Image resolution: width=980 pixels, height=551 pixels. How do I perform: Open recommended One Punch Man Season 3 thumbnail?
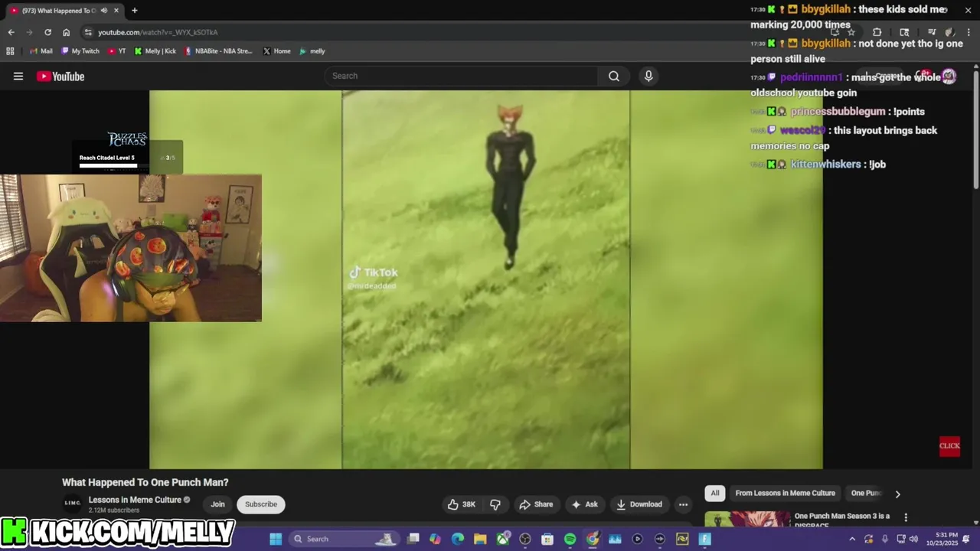(747, 519)
